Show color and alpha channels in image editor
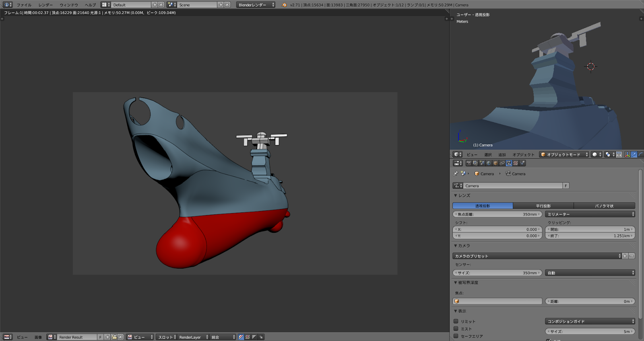The height and width of the screenshot is (341, 644). coord(241,337)
